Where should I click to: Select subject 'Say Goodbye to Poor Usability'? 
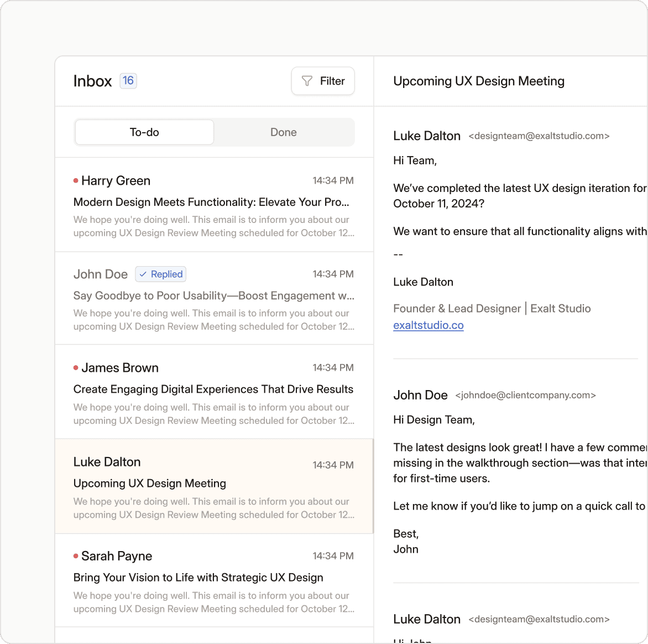pos(213,295)
